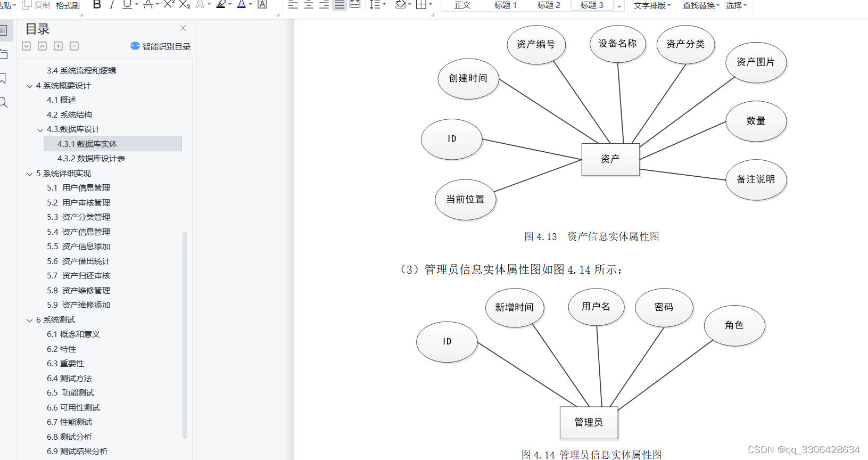
Task: Click the 目录 pane vertical scrollbar
Action: 185,334
